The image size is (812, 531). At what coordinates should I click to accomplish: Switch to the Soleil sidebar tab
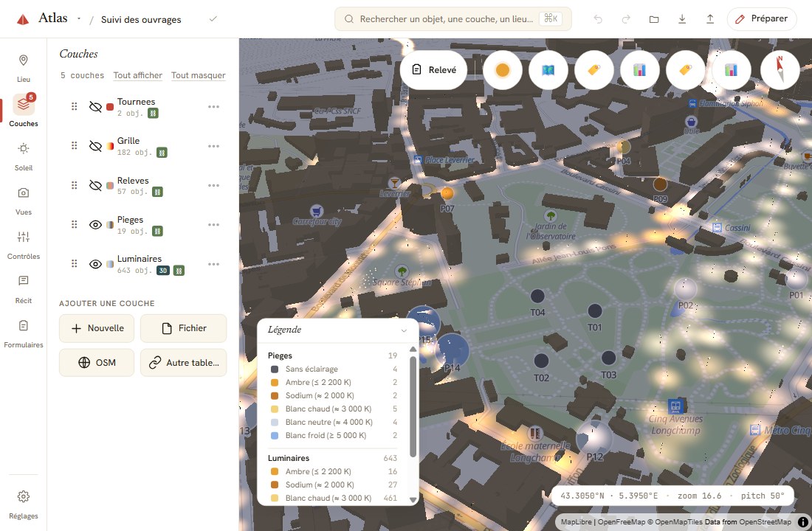coord(24,156)
